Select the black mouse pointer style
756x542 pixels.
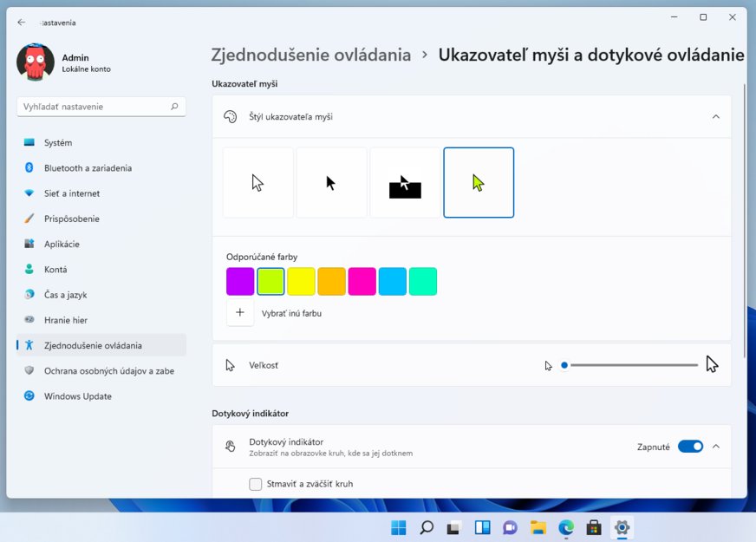[331, 182]
